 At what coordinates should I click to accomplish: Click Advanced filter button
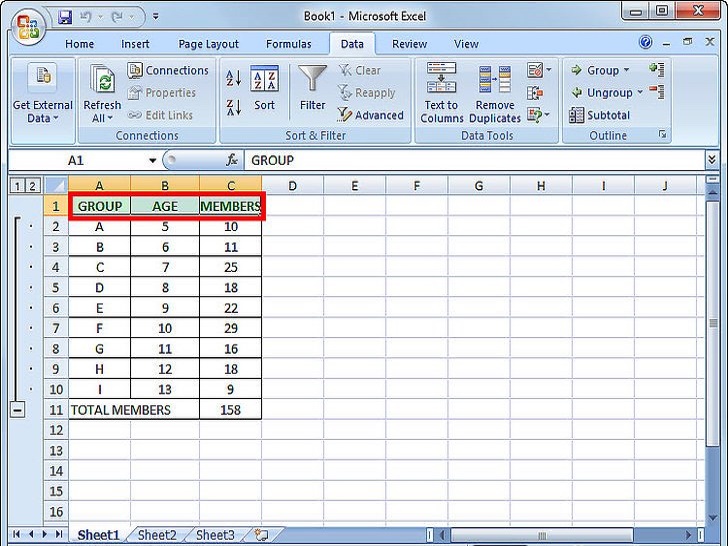pos(370,115)
